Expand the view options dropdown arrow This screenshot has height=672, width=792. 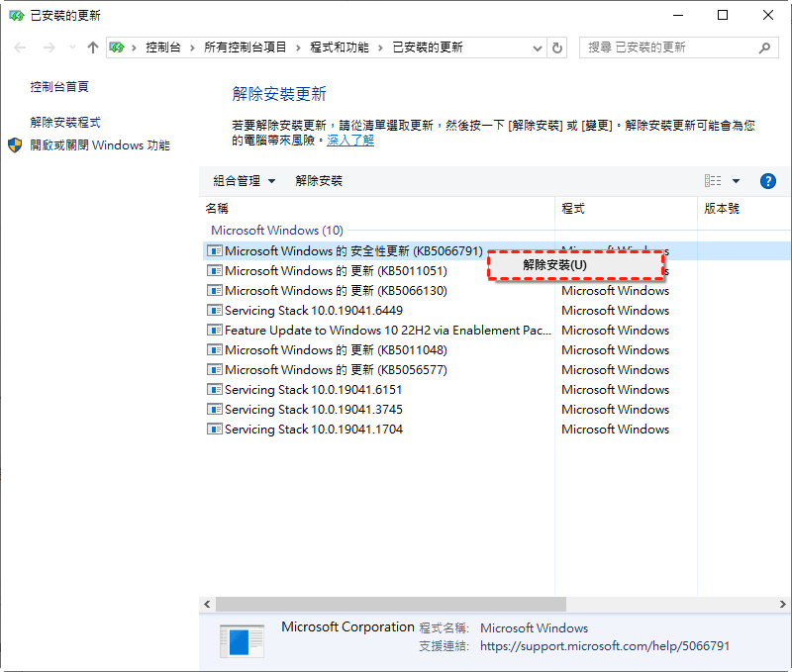[736, 181]
